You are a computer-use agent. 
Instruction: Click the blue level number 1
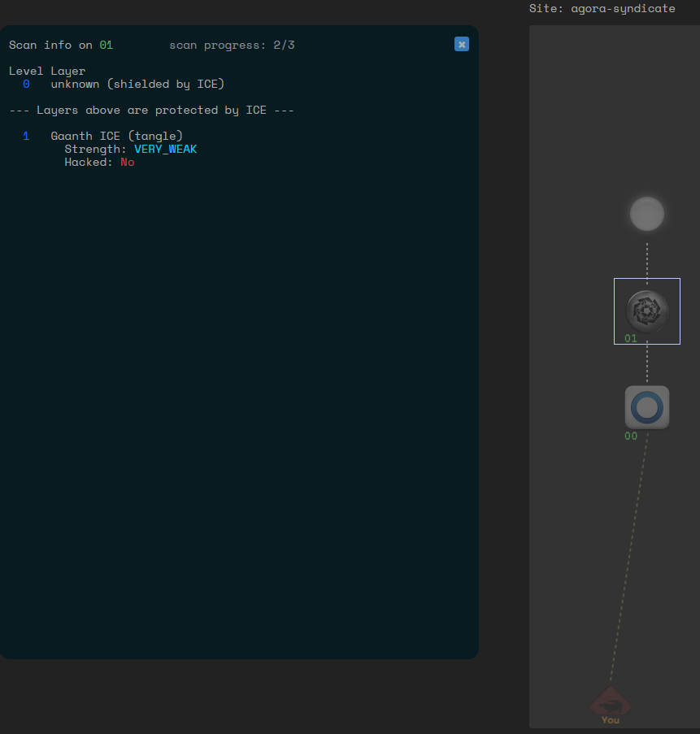[x=26, y=137]
